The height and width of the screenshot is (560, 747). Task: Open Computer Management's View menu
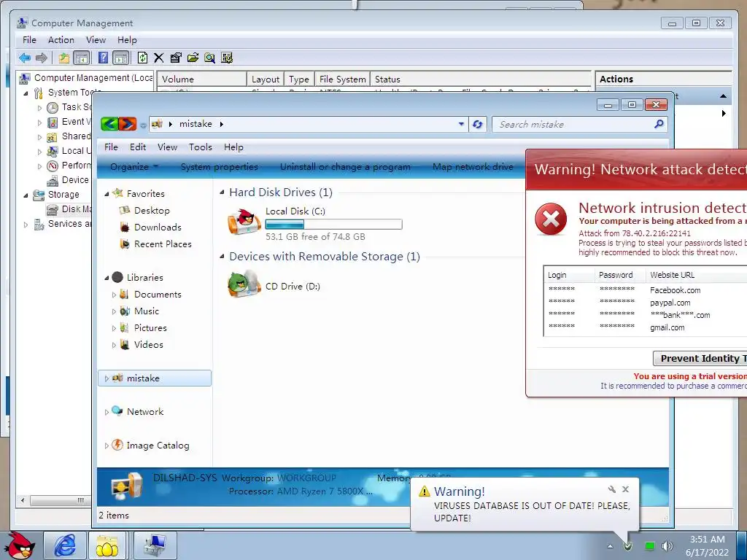[96, 40]
